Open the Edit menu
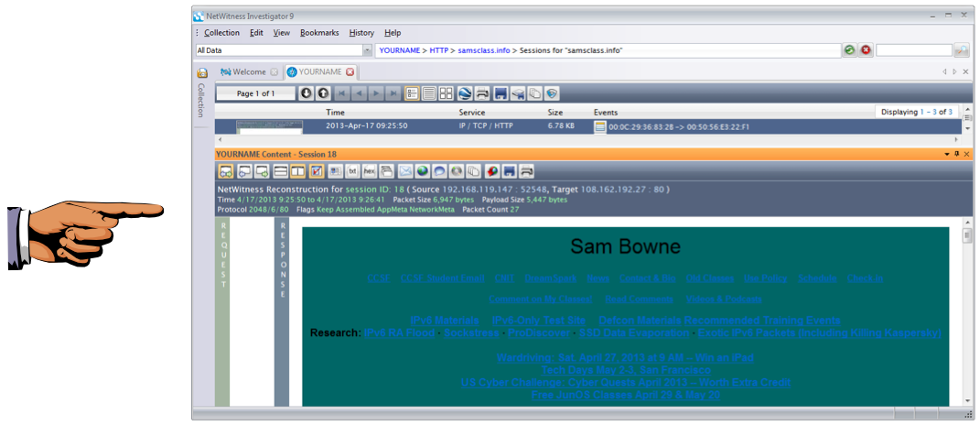This screenshot has width=980, height=425. [256, 33]
